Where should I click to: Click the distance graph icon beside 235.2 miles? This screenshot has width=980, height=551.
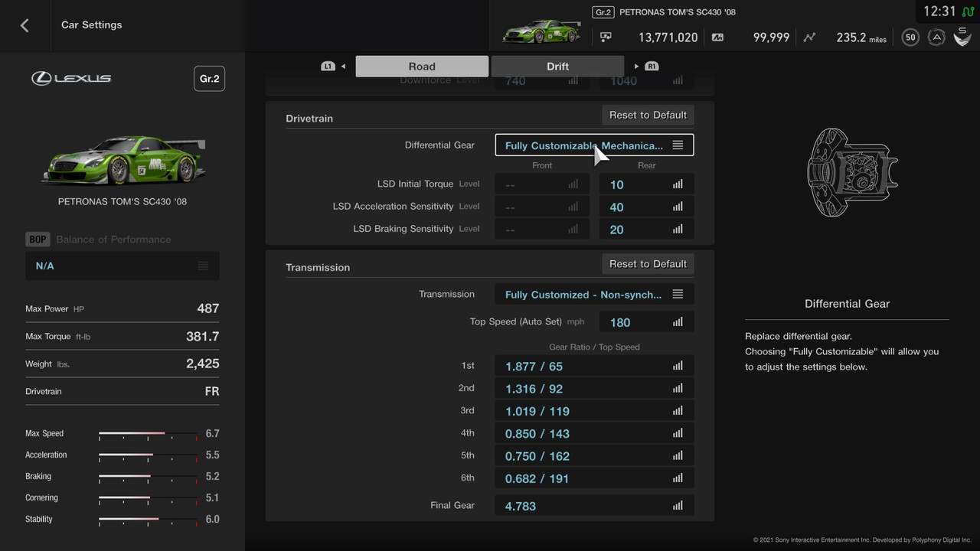pyautogui.click(x=809, y=37)
